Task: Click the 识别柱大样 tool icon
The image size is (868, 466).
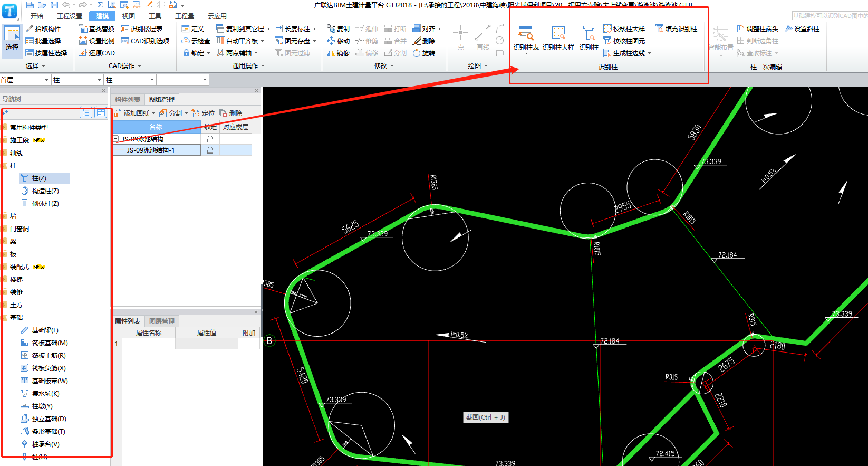Action: pos(558,33)
